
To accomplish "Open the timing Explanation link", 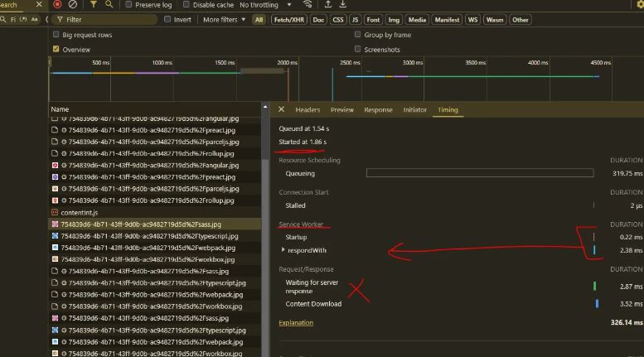I will 296,323.
